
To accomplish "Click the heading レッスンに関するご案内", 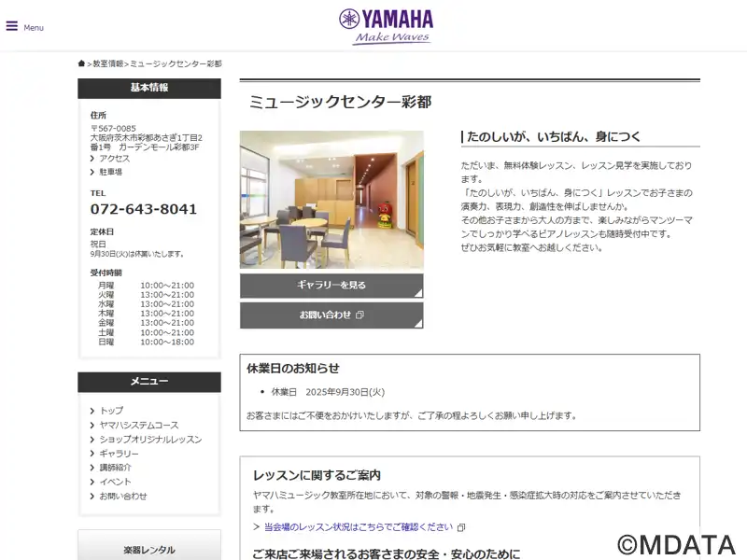I will click(317, 475).
